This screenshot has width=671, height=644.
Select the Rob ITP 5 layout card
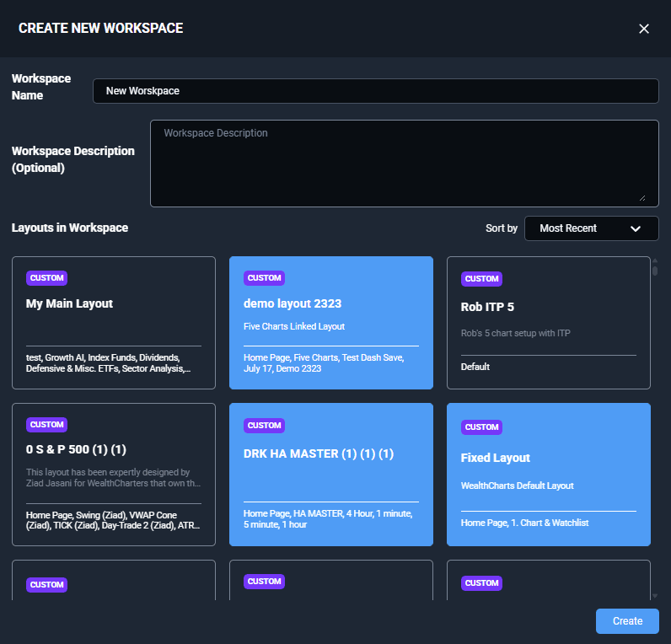click(x=549, y=323)
